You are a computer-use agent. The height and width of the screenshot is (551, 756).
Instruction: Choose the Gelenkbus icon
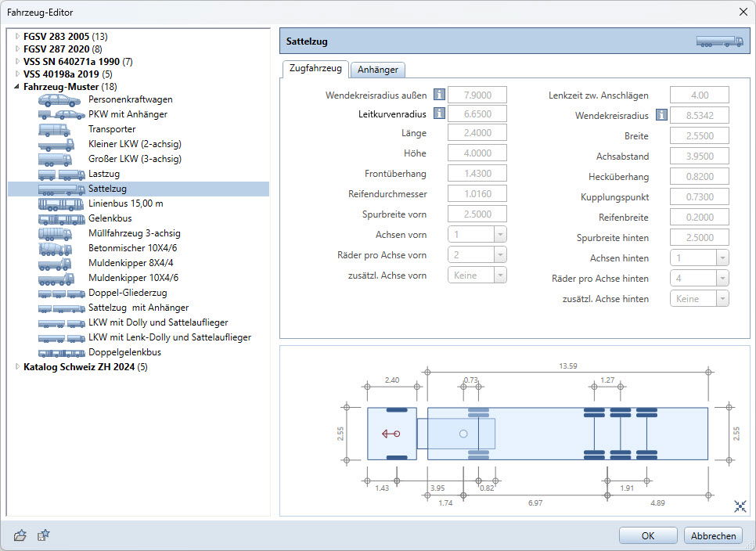point(62,219)
